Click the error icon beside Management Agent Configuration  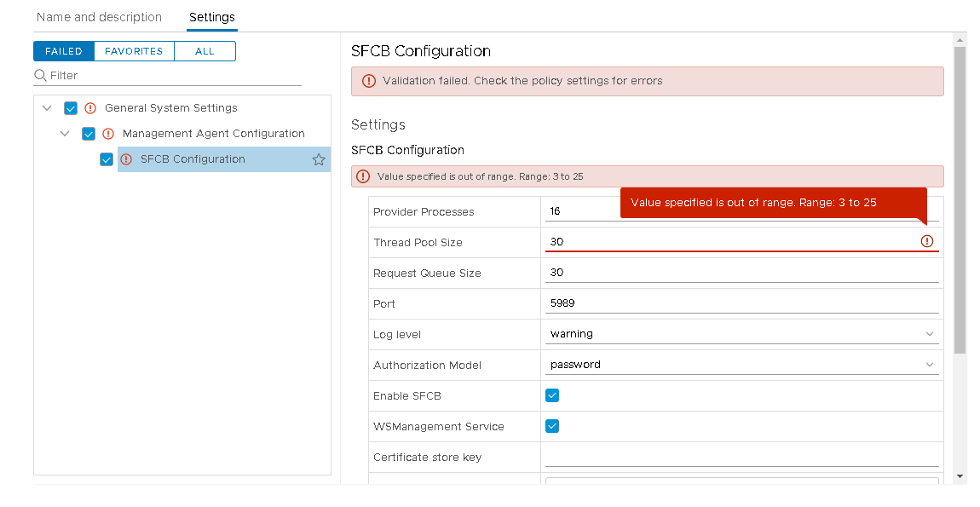pyautogui.click(x=108, y=133)
